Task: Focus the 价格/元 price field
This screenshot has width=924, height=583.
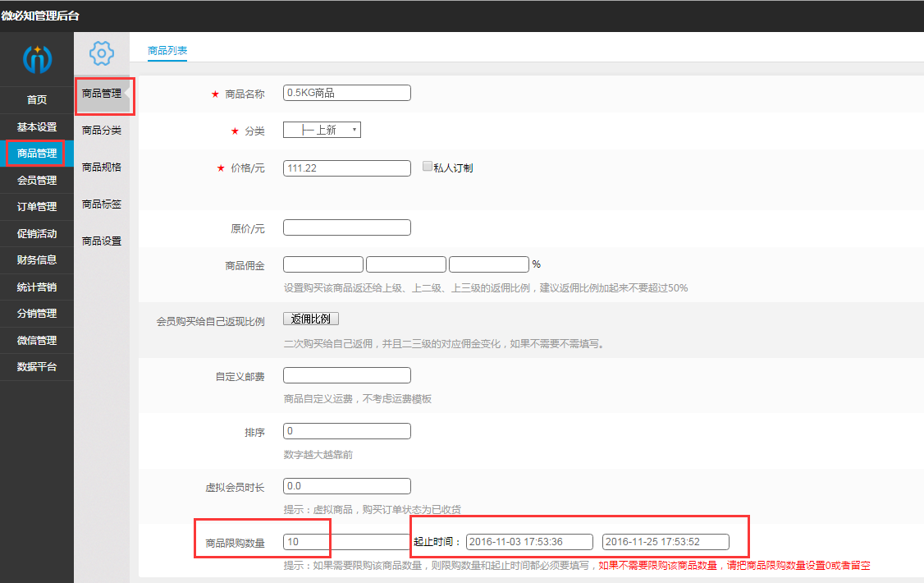Action: tap(346, 168)
